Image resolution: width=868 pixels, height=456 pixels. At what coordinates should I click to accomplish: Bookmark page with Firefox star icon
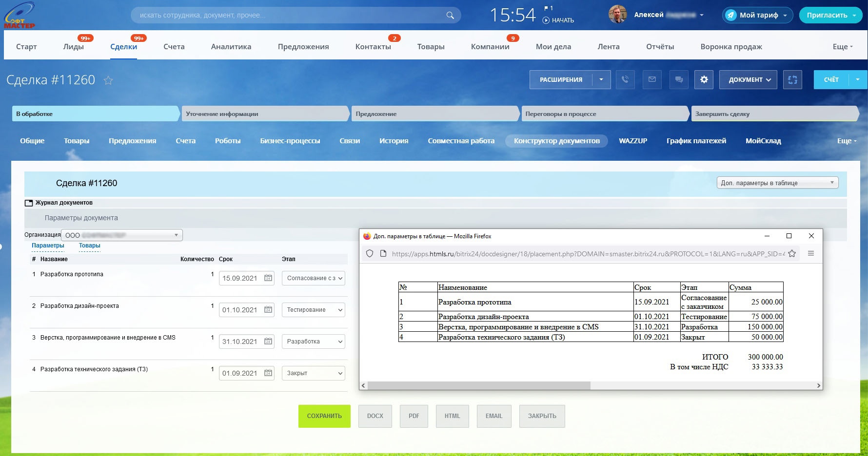[792, 253]
